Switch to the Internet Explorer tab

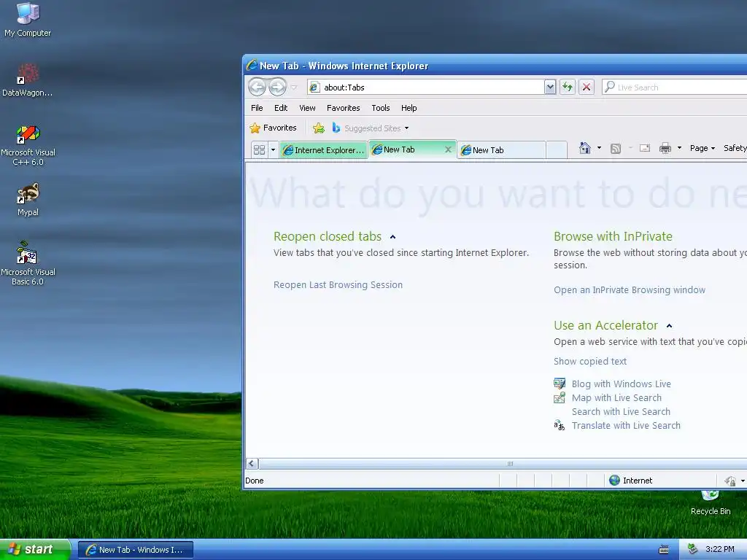(x=323, y=150)
